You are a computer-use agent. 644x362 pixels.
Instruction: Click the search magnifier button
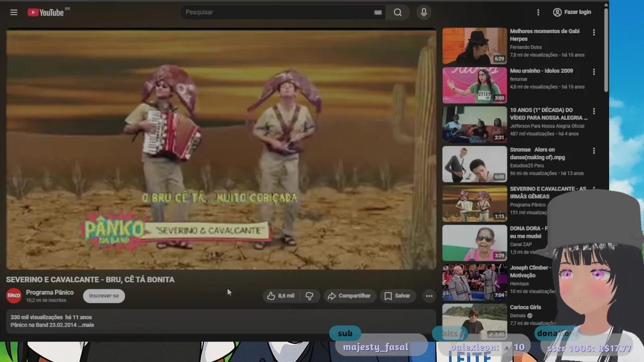(x=398, y=12)
